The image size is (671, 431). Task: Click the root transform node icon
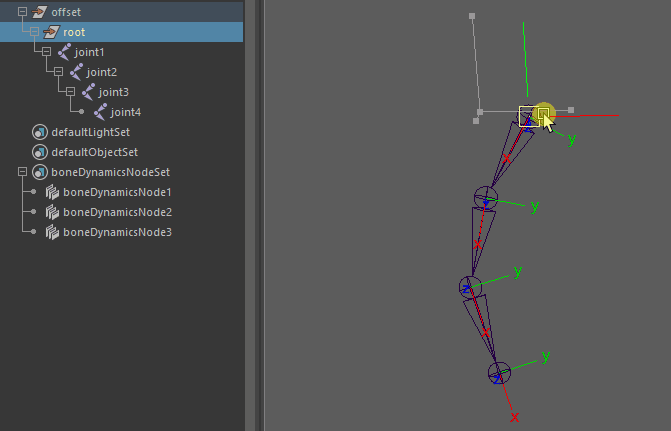[51, 32]
